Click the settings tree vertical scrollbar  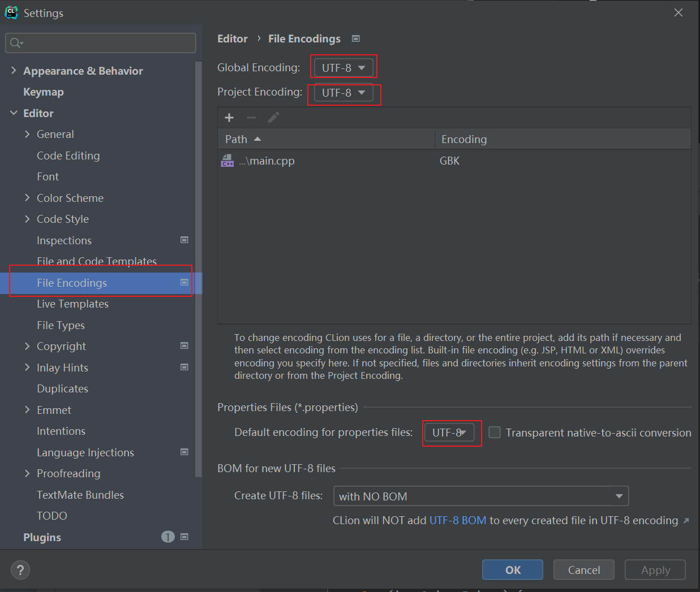pos(198,269)
